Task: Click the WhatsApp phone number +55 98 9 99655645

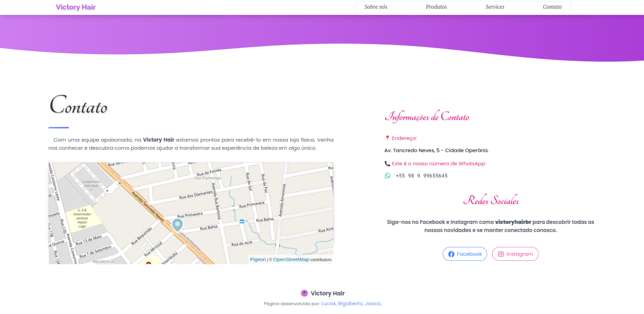Action: click(x=421, y=176)
